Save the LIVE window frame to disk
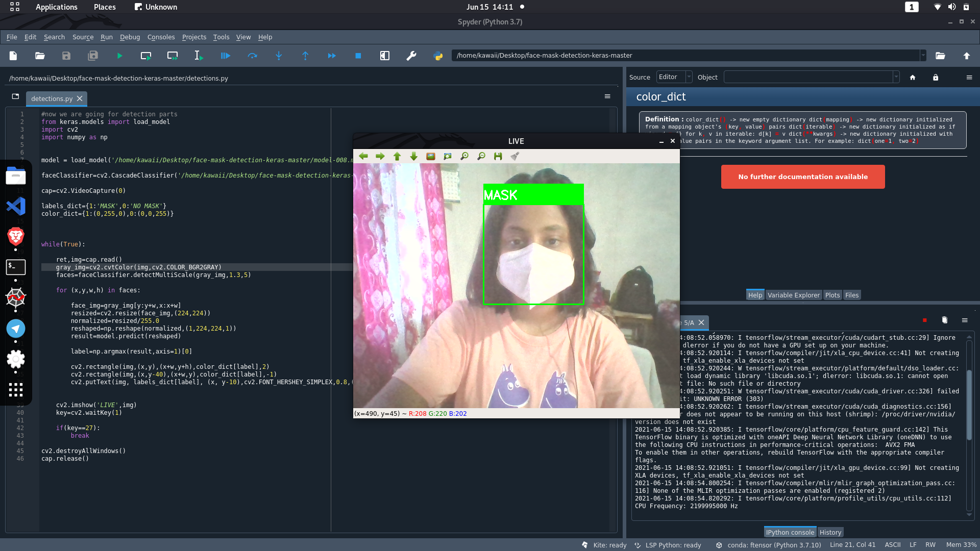This screenshot has width=980, height=551. point(498,156)
